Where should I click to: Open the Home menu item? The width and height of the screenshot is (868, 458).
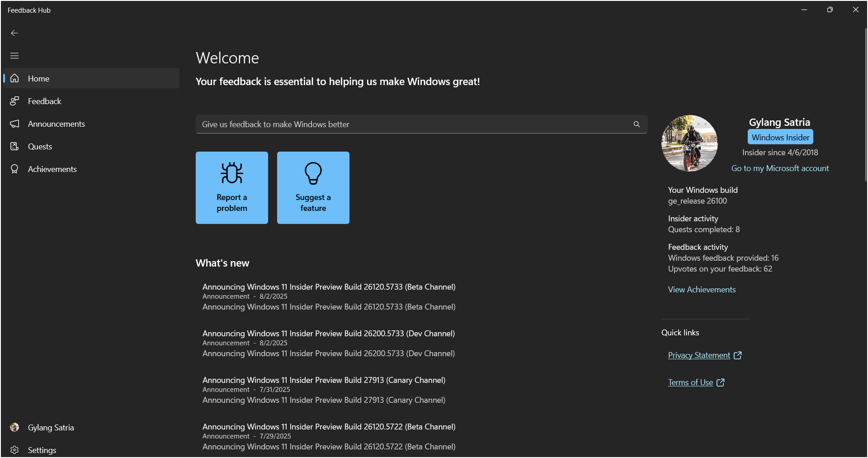(91, 78)
